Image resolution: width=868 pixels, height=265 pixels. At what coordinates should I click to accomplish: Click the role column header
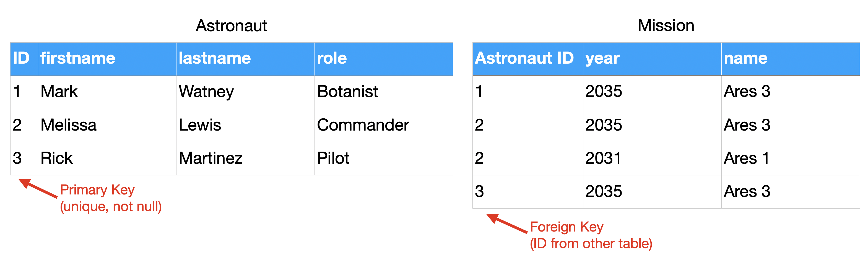[332, 58]
